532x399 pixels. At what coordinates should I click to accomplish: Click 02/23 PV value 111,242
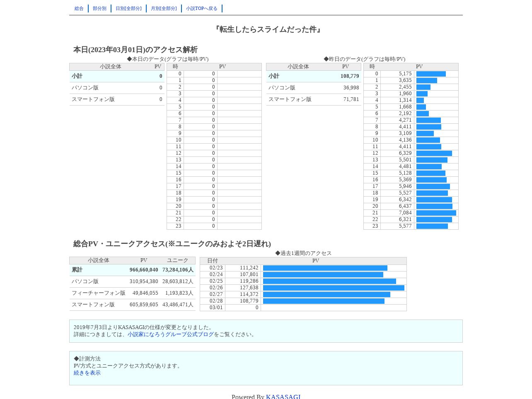pos(249,268)
